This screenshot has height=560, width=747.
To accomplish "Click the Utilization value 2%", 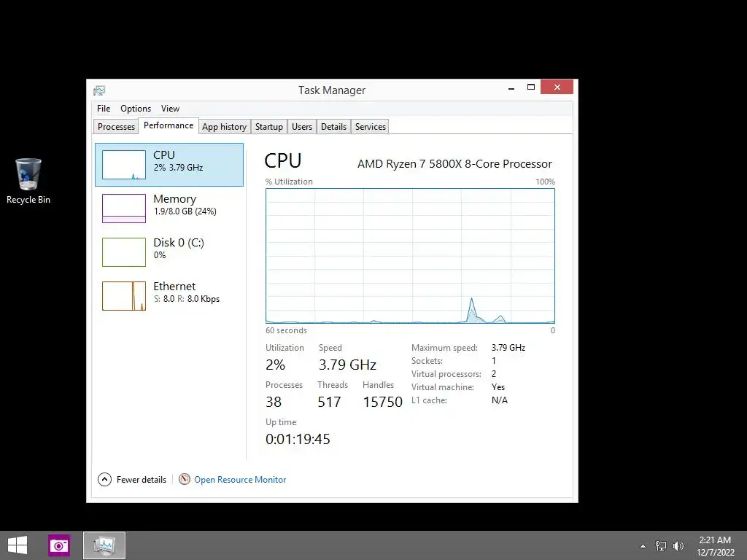I will tap(275, 365).
